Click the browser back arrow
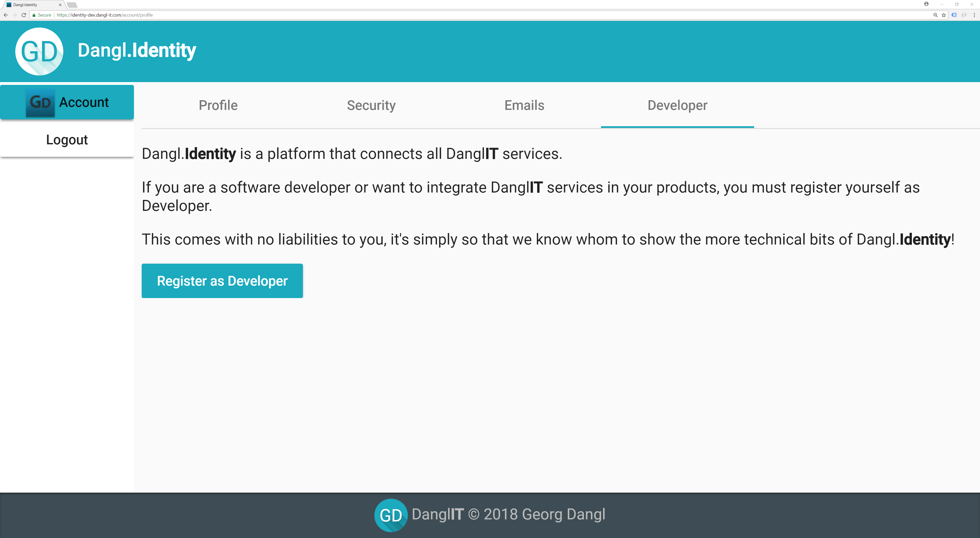This screenshot has height=538, width=980. point(6,15)
